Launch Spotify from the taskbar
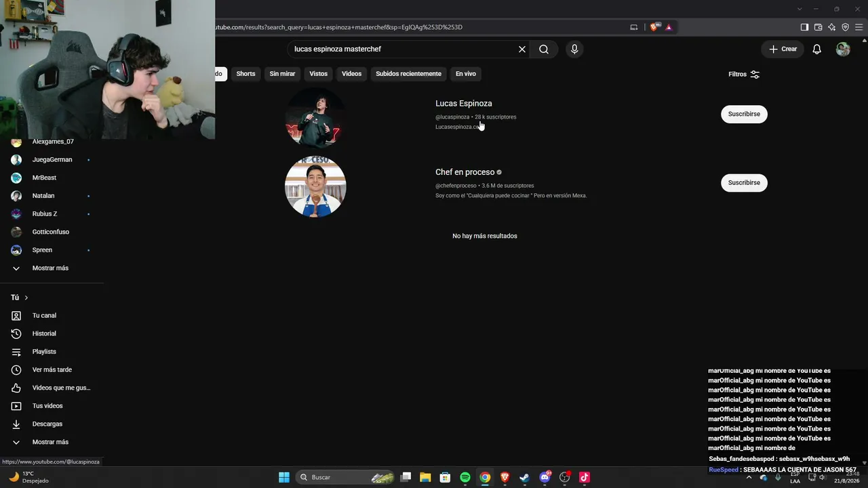The height and width of the screenshot is (488, 868). (x=465, y=477)
